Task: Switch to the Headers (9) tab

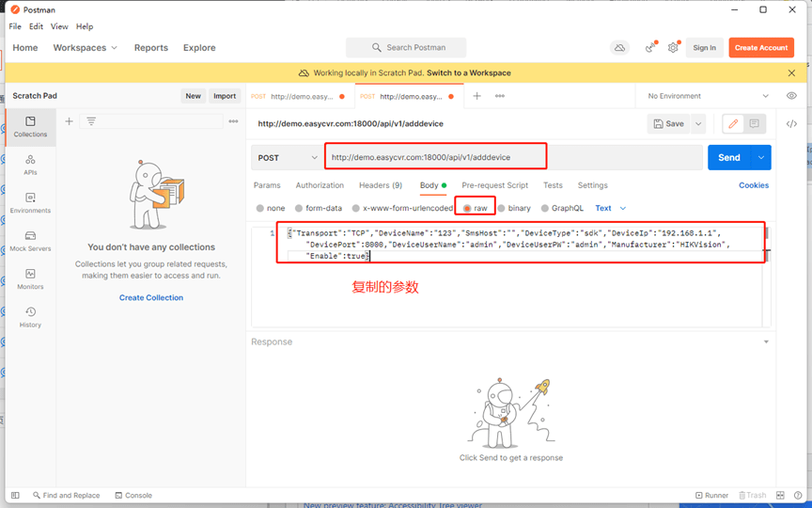Action: pos(381,185)
